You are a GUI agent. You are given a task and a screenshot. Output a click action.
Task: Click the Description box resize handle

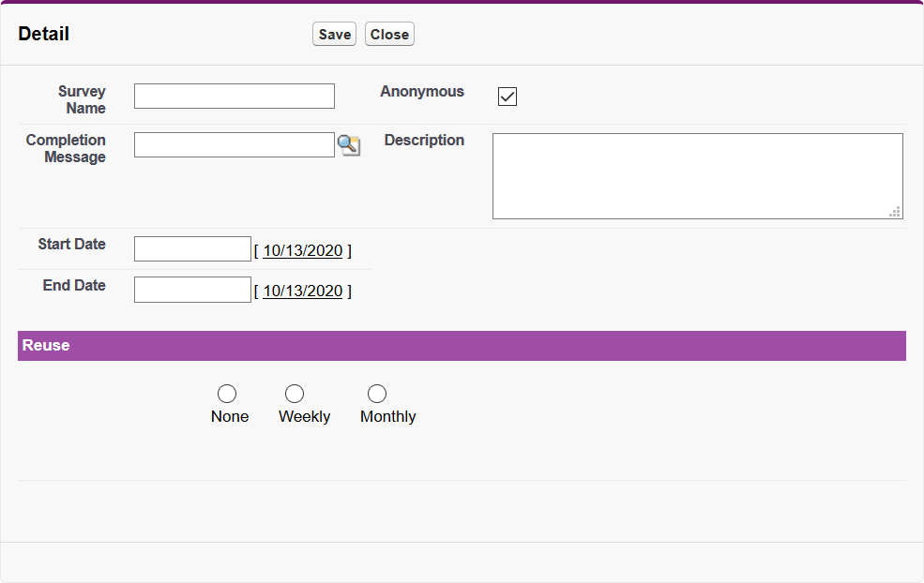pos(895,212)
